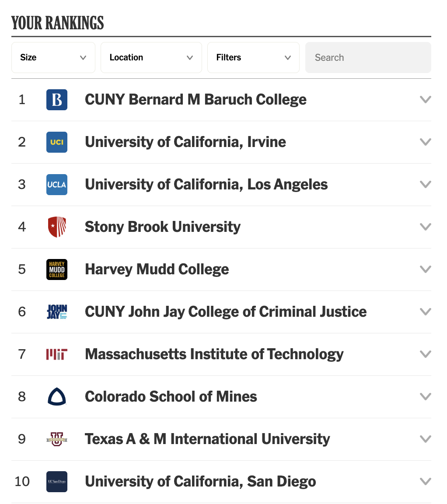Select the Harvey Mudd College name
This screenshot has height=504, width=447.
pyautogui.click(x=157, y=269)
